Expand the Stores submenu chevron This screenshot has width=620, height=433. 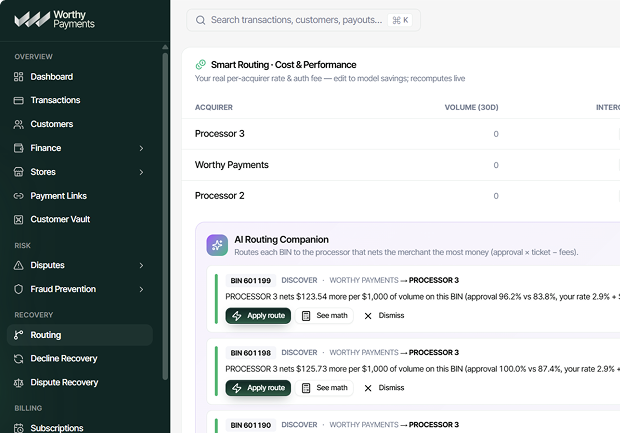(x=141, y=172)
